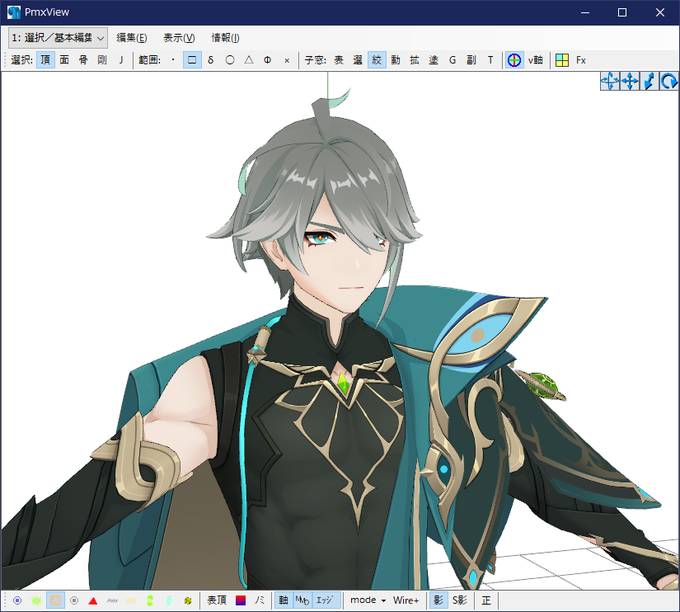Click the 表頂 button
This screenshot has height=612, width=680.
point(216,601)
